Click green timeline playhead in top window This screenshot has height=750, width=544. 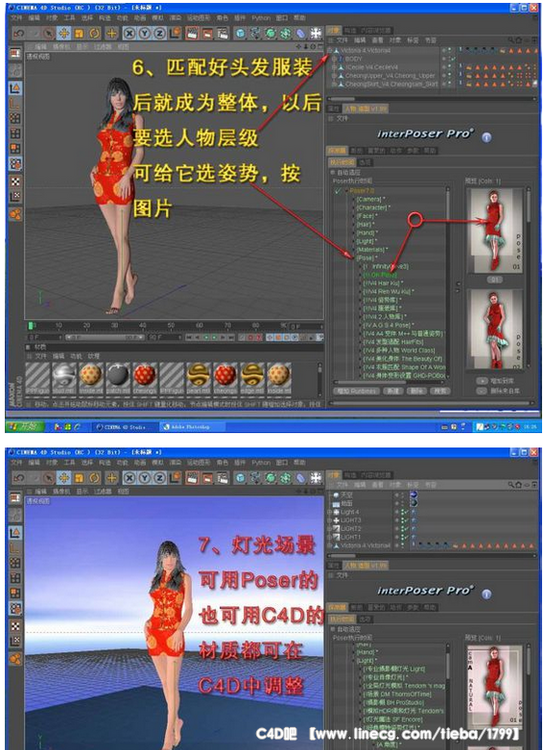(x=31, y=325)
